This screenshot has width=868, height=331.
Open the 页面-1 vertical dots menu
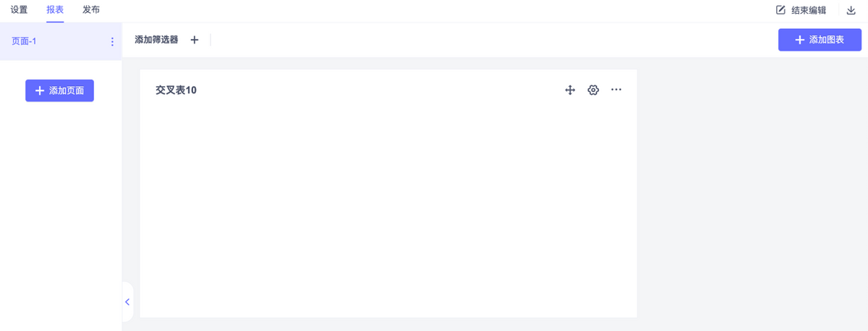[112, 42]
